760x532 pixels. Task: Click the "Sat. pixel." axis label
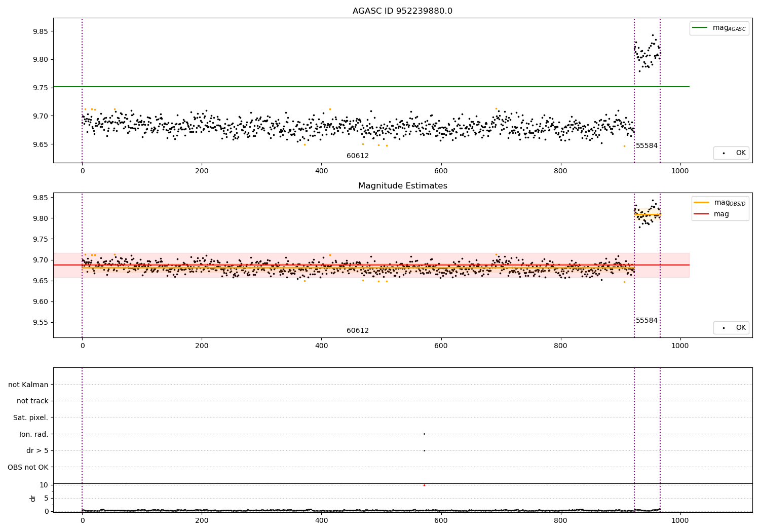pos(31,417)
